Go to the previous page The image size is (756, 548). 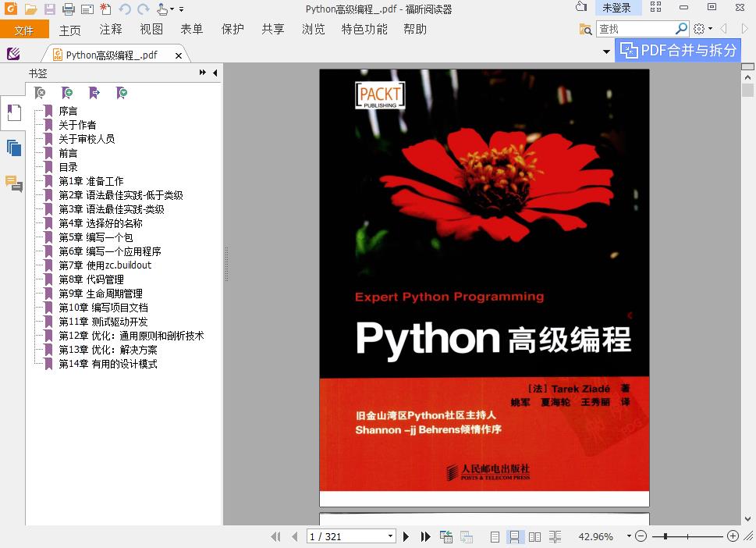pyautogui.click(x=295, y=536)
